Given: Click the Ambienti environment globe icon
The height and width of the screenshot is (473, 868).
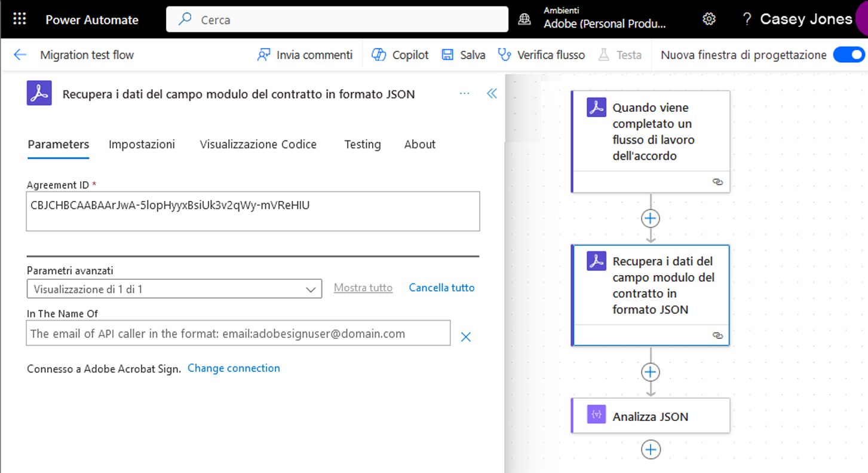Looking at the screenshot, I should 524,19.
